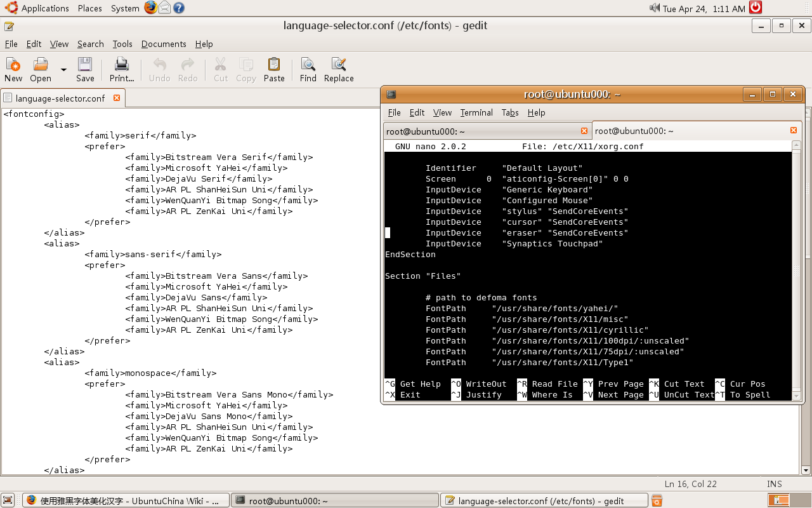
Task: Click the terminal vertical scrollbar
Action: 797,271
